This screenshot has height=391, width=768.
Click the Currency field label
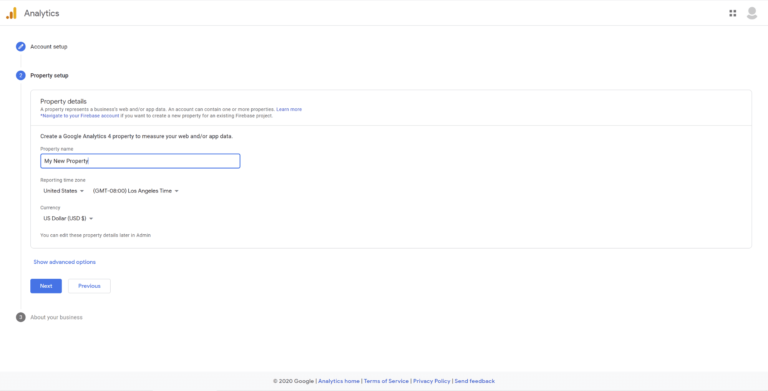tap(50, 208)
